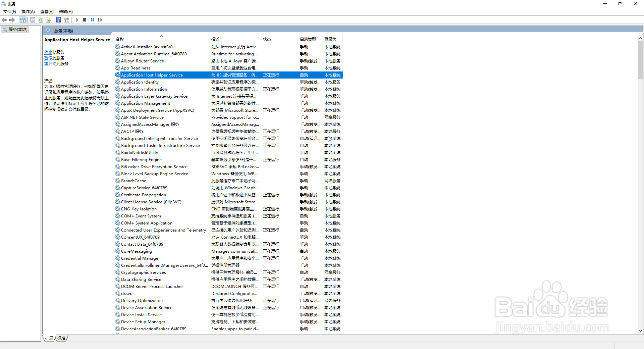This screenshot has width=644, height=349.
Task: Select Client License Service (ClipSVC)
Action: tap(228, 202)
